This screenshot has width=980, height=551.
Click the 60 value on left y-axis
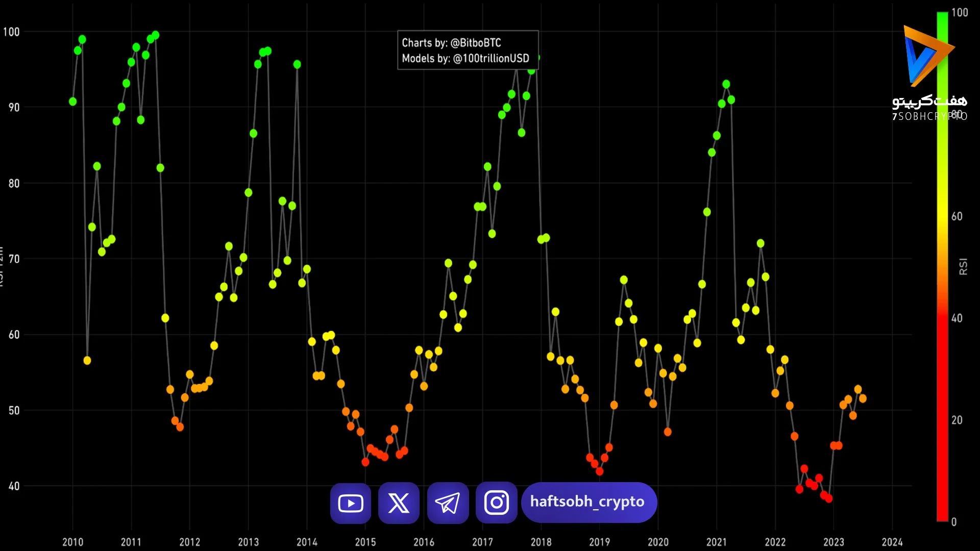coord(14,335)
